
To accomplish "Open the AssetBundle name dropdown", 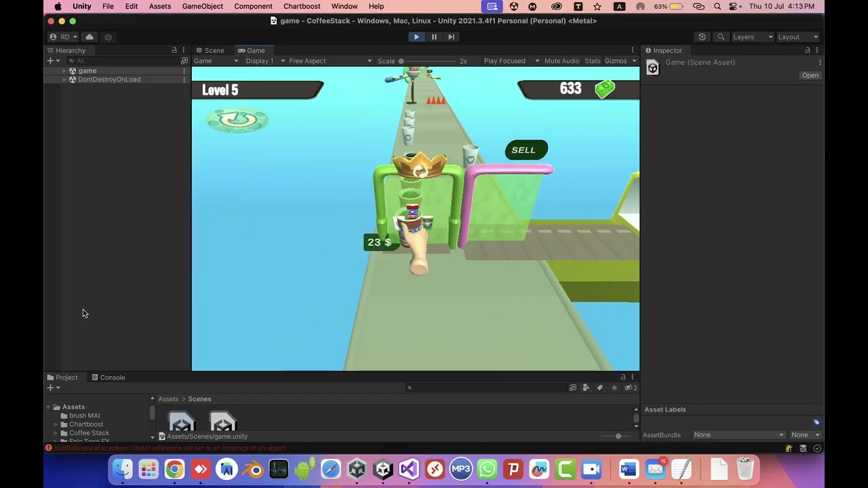I will click(738, 435).
